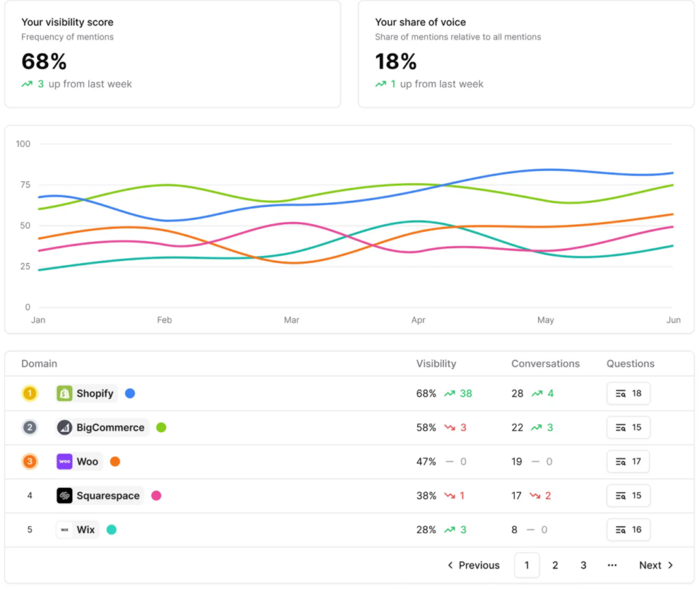Open Shopify's 18 questions button
Screen dimensions: 700x589
pos(628,394)
